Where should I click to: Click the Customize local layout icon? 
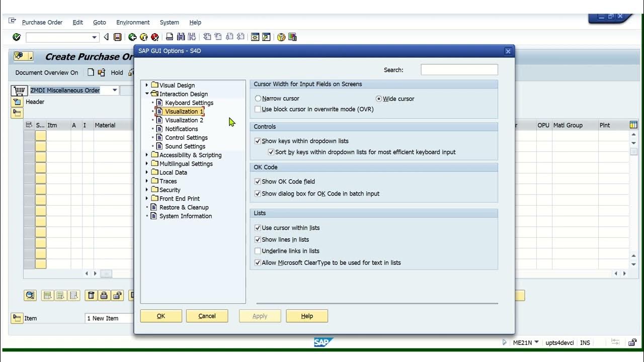[292, 37]
